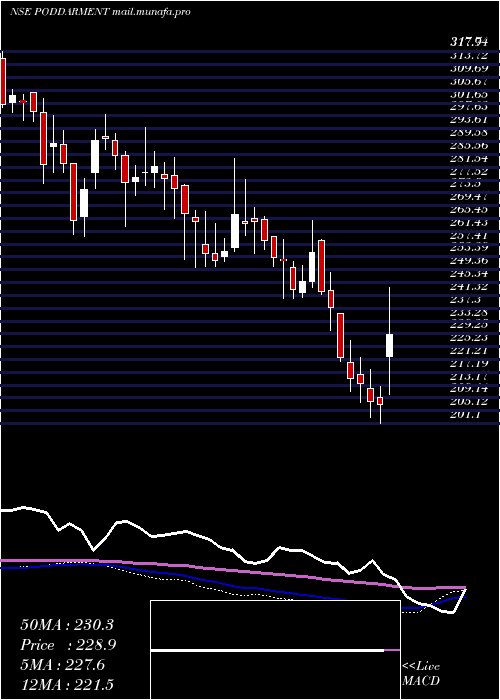Click the 309.69 price axis label
Image resolution: width=500 pixels, height=700 pixels.
point(469,68)
